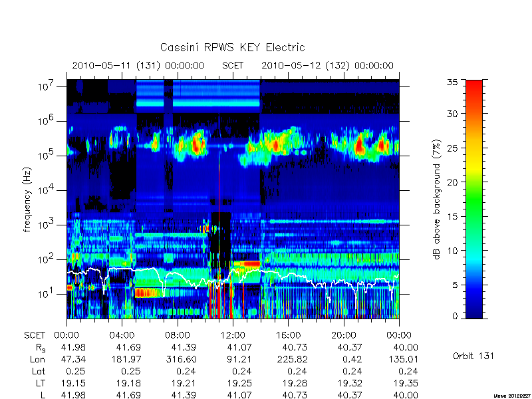
Task: Click the Rs row label
Action: [41, 348]
